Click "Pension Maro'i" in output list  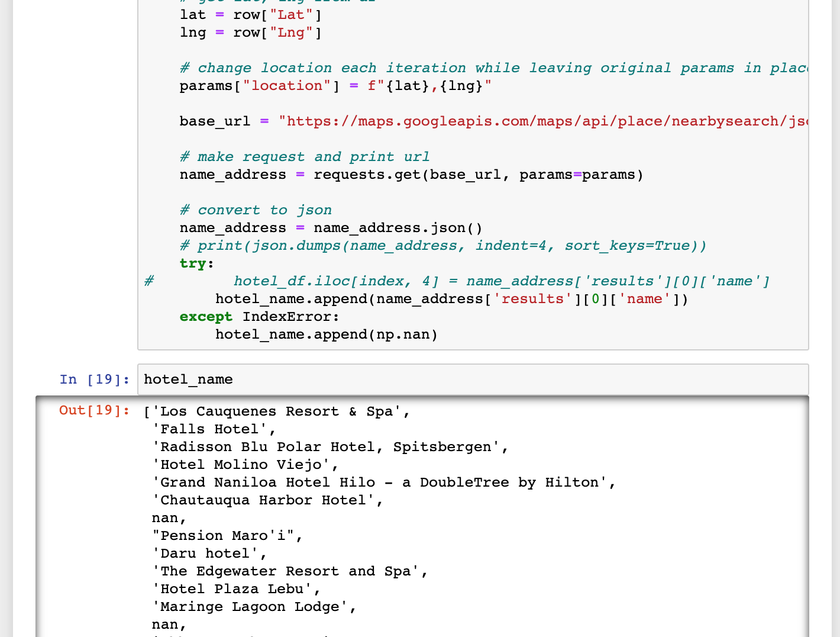tap(223, 536)
